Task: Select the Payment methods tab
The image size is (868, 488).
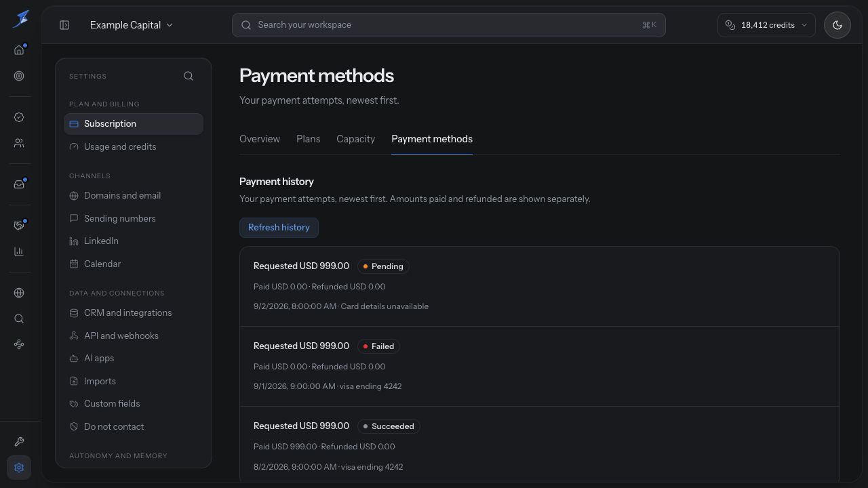Action: click(432, 139)
